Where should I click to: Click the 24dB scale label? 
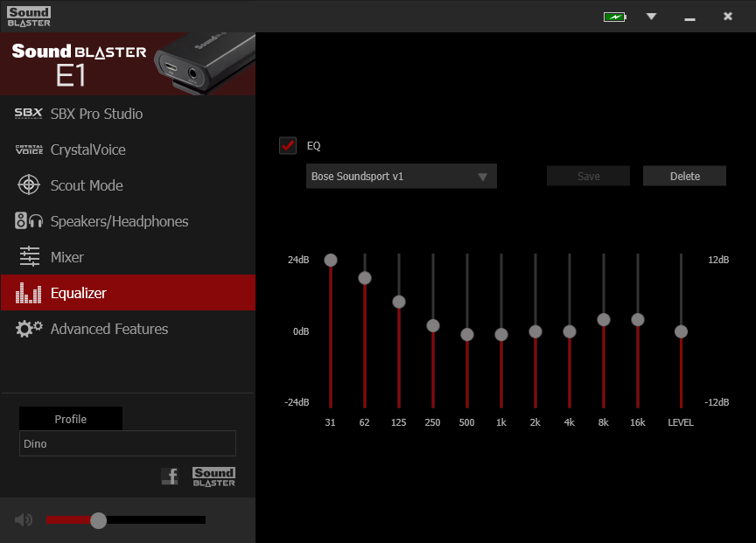[x=298, y=260]
